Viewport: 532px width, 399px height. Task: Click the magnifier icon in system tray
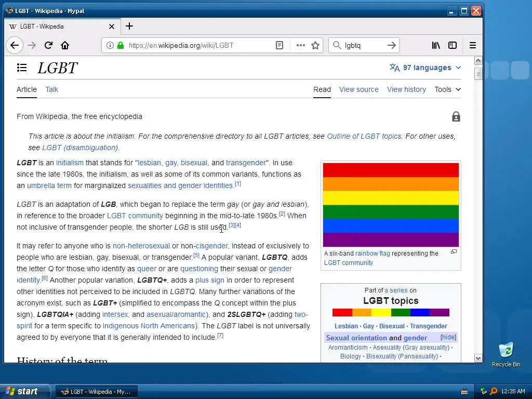pos(494,391)
